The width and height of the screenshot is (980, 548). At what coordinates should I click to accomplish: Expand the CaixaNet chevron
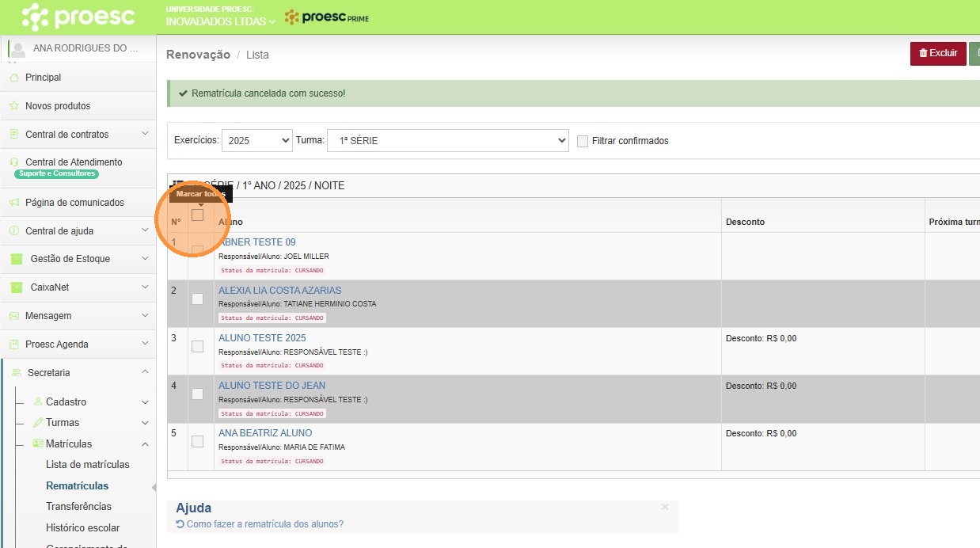coord(145,287)
